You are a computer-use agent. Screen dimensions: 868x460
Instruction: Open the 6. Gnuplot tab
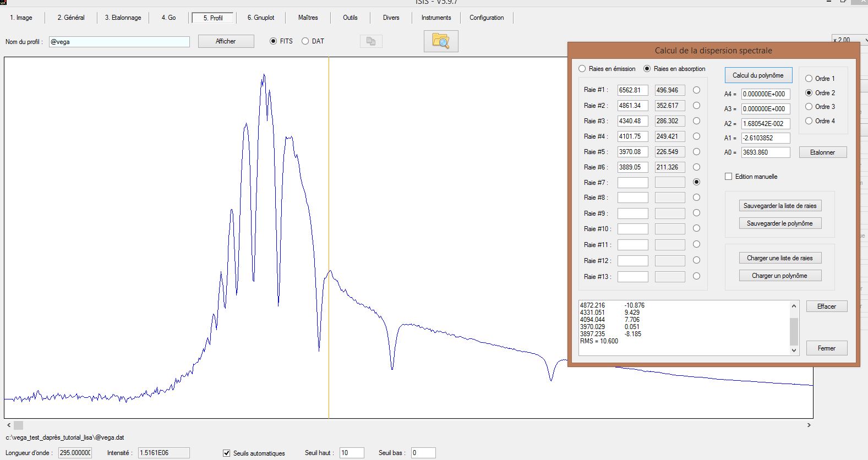260,18
